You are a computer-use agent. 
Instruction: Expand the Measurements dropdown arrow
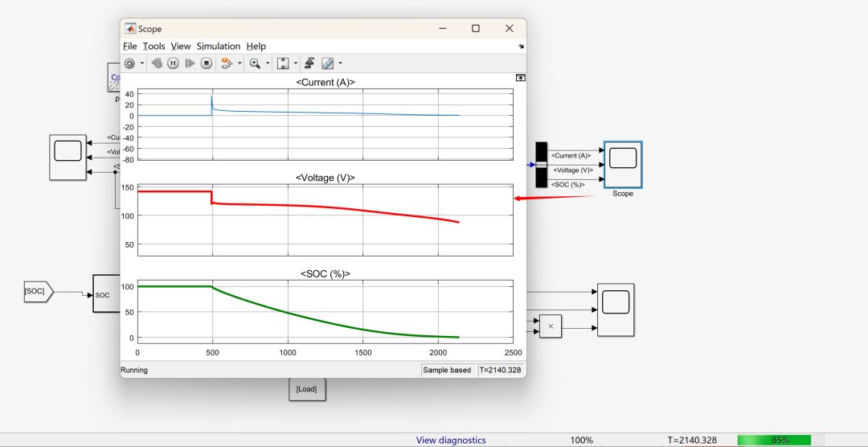(x=340, y=63)
